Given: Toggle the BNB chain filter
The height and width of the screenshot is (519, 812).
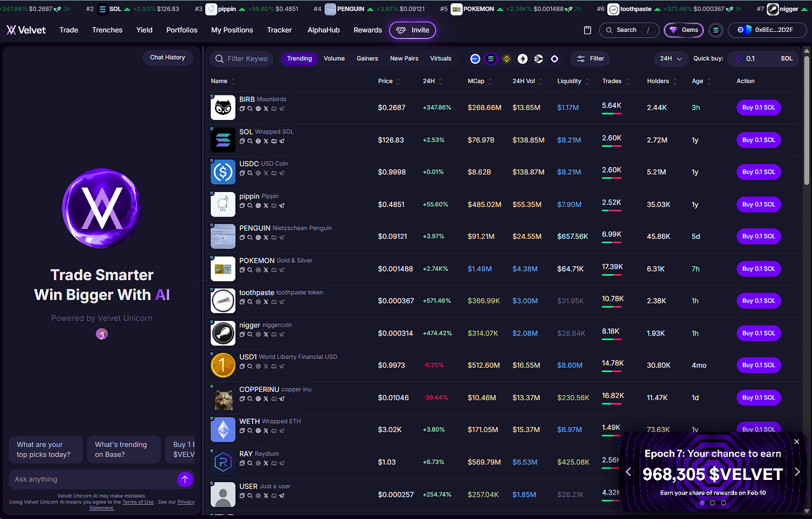Looking at the screenshot, I should click(506, 59).
